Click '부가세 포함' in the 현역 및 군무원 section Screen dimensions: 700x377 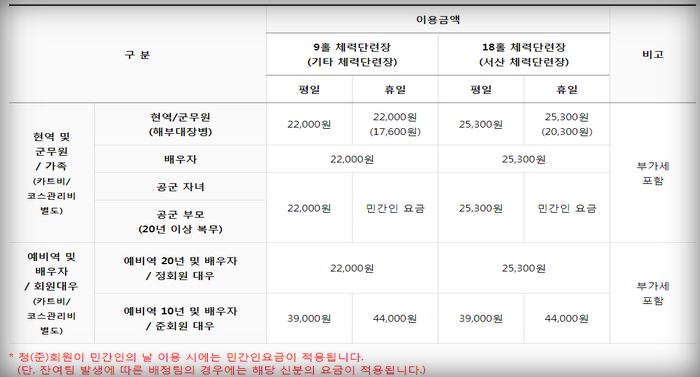(x=653, y=173)
